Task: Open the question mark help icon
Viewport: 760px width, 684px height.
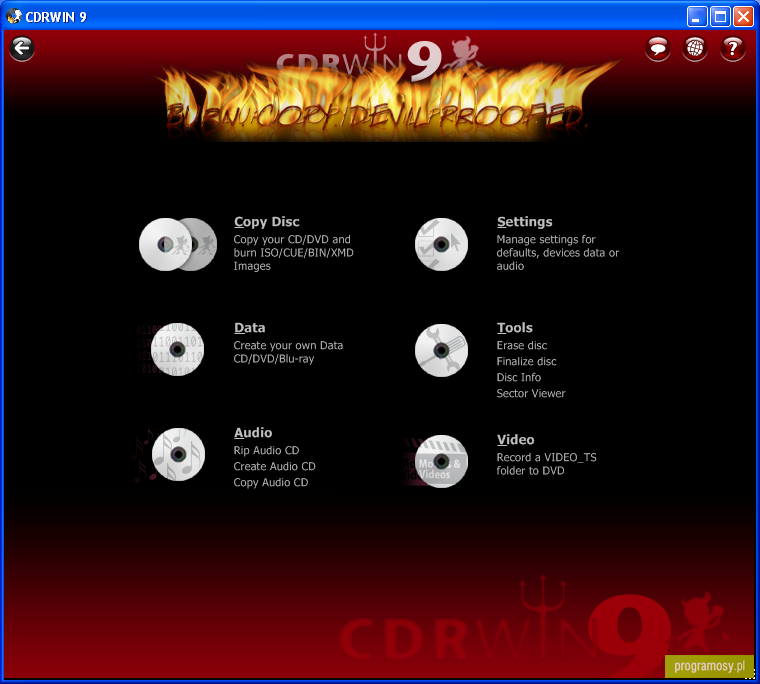Action: pyautogui.click(x=732, y=48)
